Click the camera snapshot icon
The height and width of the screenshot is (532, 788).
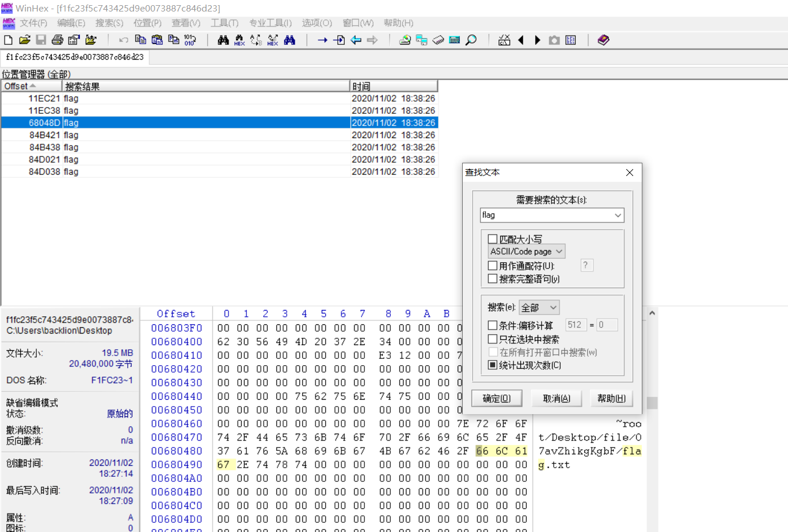coord(554,40)
